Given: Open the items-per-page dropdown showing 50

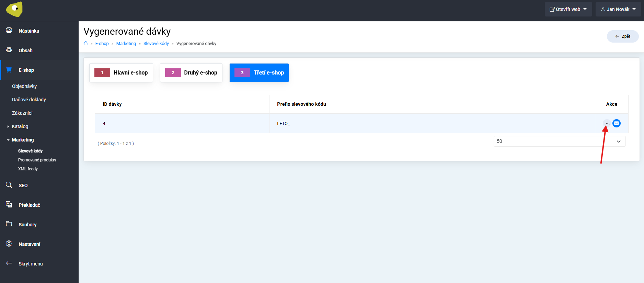Looking at the screenshot, I should tap(560, 141).
